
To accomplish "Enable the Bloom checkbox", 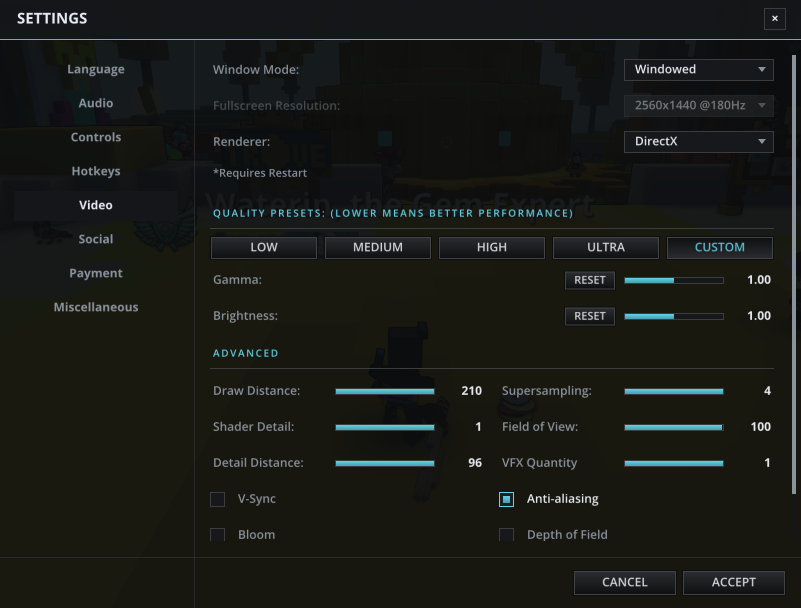I will pos(218,535).
